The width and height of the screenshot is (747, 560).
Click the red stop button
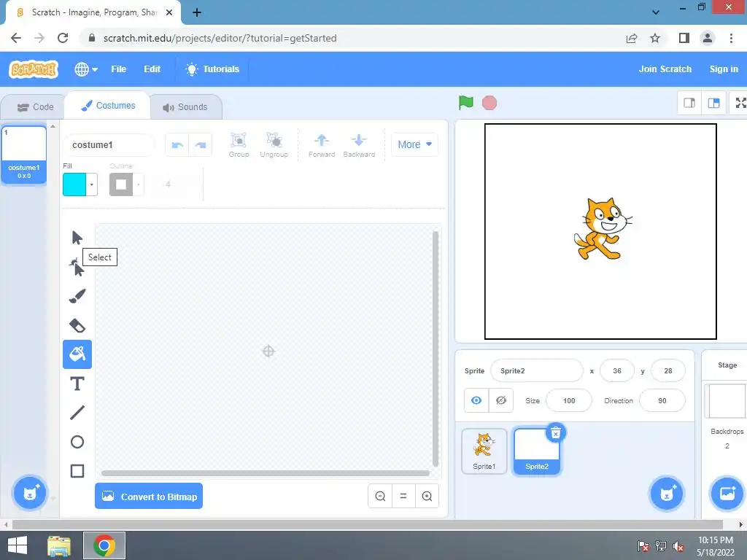[x=489, y=103]
